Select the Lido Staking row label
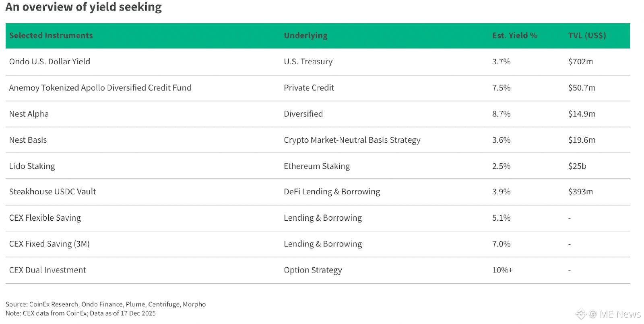This screenshot has height=324, width=644. point(32,166)
